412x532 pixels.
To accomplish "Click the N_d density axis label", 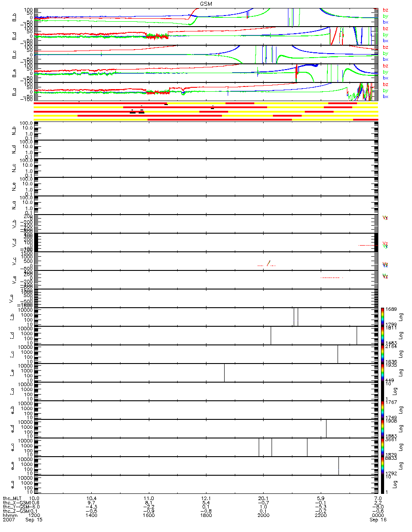I will tap(14, 149).
